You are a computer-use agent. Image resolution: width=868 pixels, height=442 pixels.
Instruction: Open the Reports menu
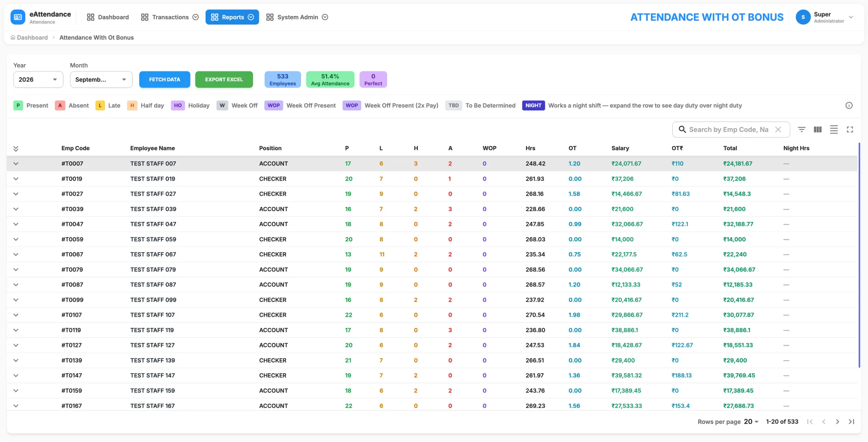(232, 17)
